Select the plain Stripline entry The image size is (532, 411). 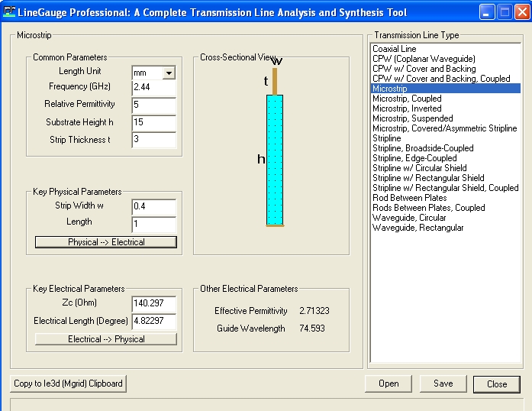point(446,138)
